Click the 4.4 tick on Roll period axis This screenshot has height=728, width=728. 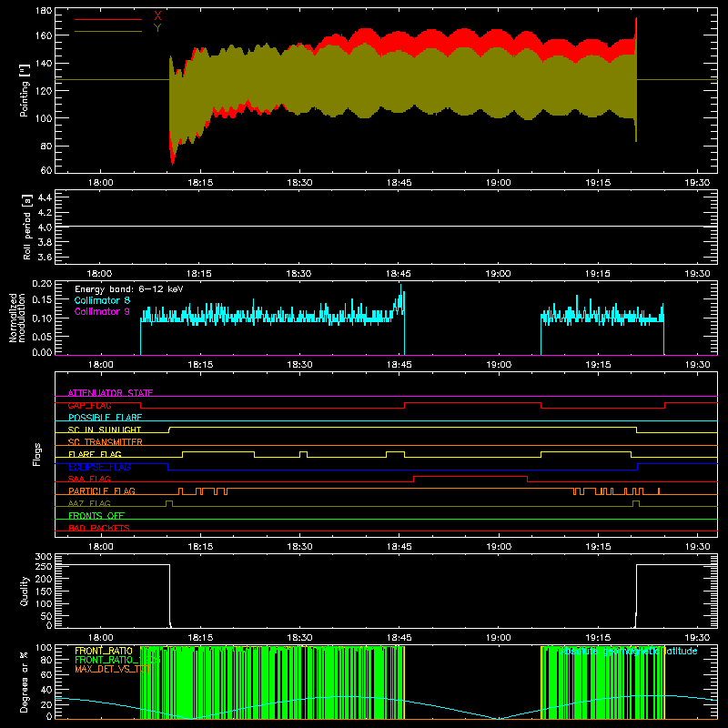pyautogui.click(x=45, y=197)
